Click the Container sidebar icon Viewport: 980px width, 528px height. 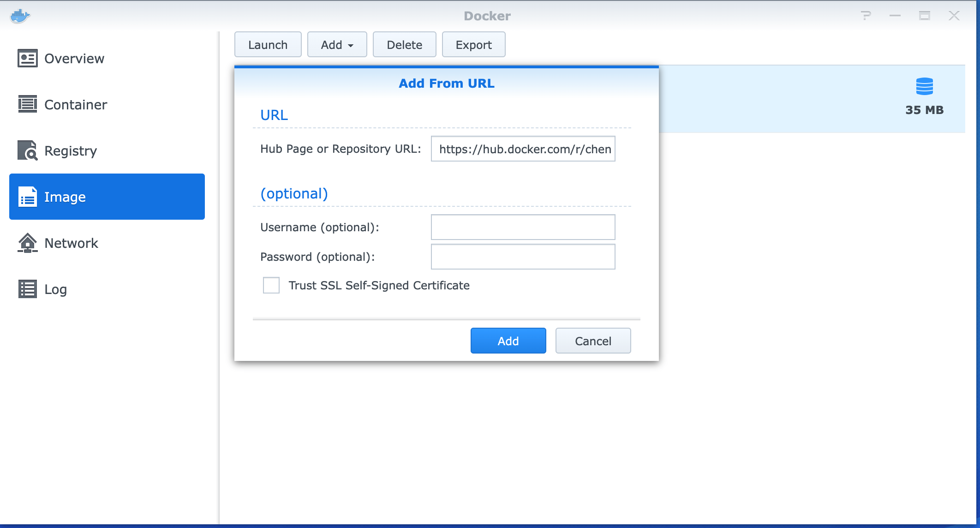point(27,104)
